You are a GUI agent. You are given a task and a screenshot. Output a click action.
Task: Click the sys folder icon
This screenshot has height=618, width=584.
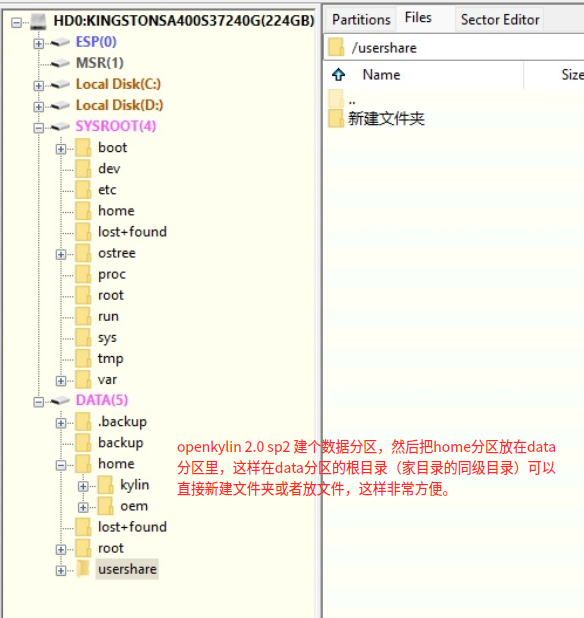pyautogui.click(x=83, y=337)
